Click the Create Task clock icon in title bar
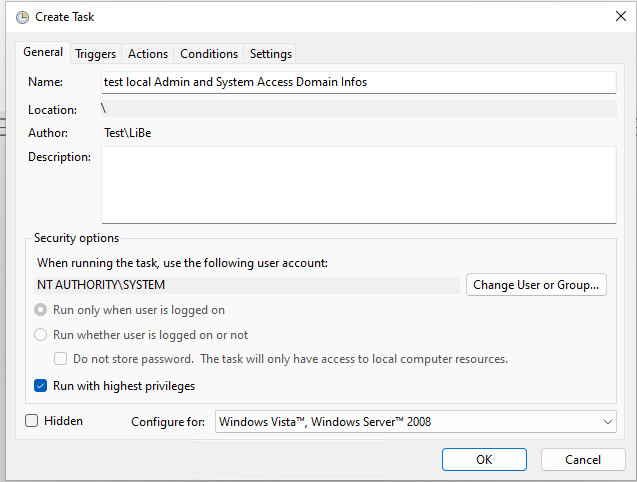This screenshot has width=637, height=482. (x=22, y=17)
